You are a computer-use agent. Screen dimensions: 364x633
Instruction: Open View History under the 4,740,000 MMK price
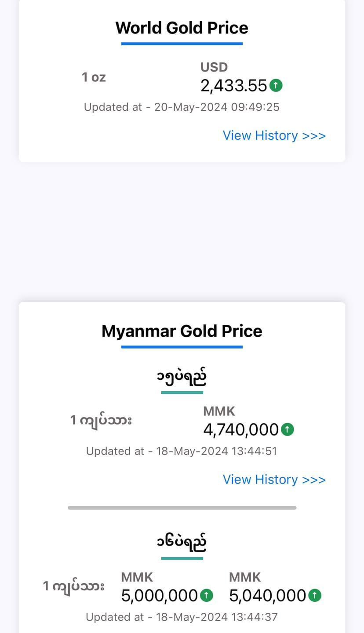(274, 479)
